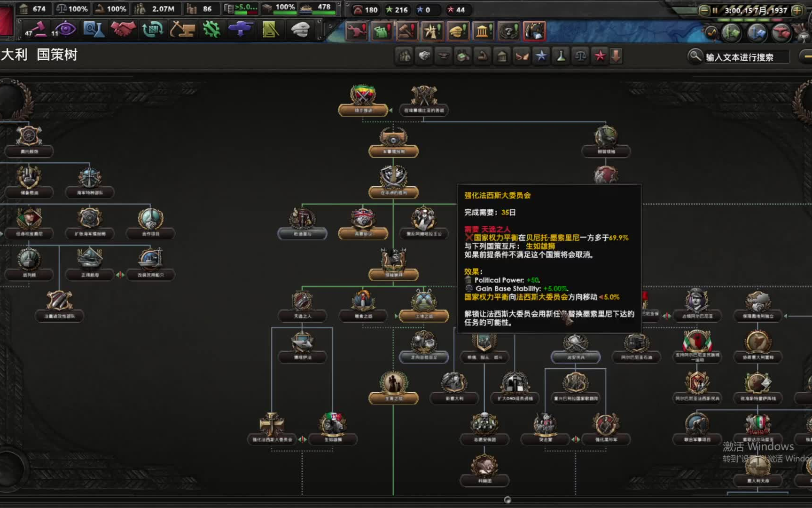This screenshot has height=508, width=812.
Task: Click the red alert with flamingo-like icon
Action: tap(357, 32)
